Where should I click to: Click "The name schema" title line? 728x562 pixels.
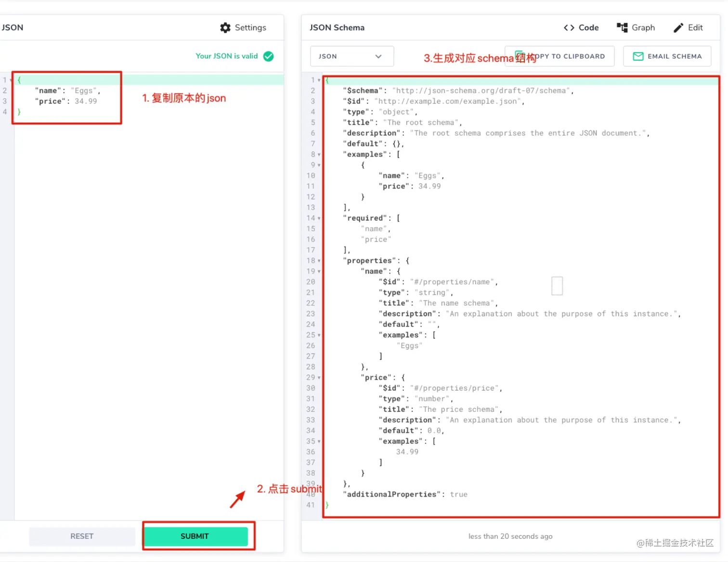pyautogui.click(x=438, y=303)
